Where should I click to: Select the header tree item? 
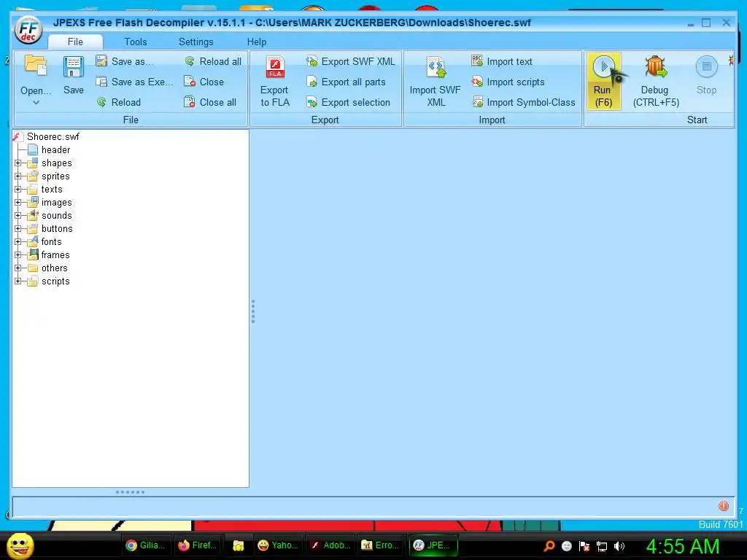tap(55, 149)
